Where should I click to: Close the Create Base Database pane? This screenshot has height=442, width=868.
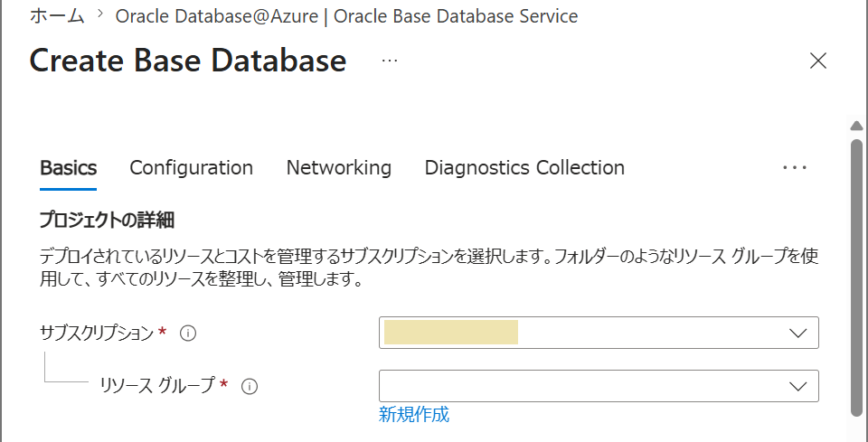coord(817,61)
